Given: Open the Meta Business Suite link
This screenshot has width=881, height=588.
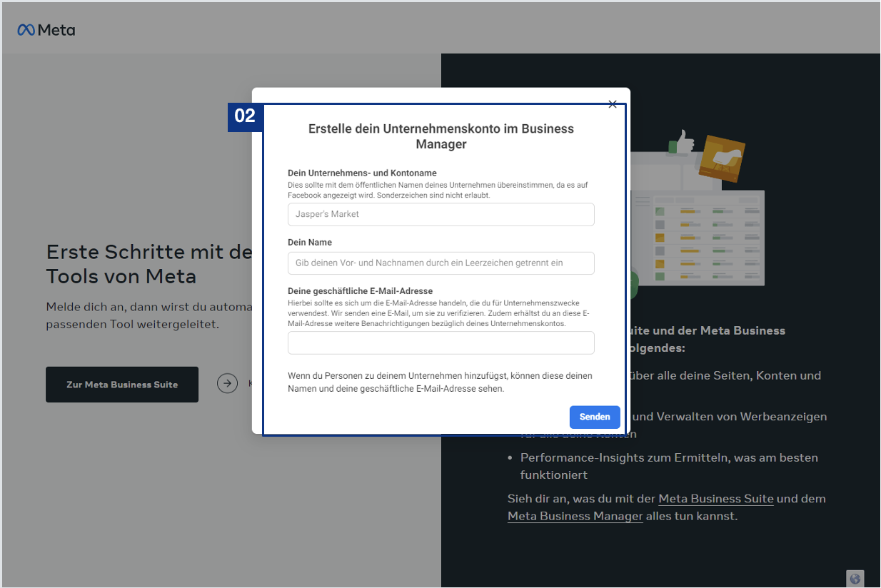Looking at the screenshot, I should click(x=715, y=499).
